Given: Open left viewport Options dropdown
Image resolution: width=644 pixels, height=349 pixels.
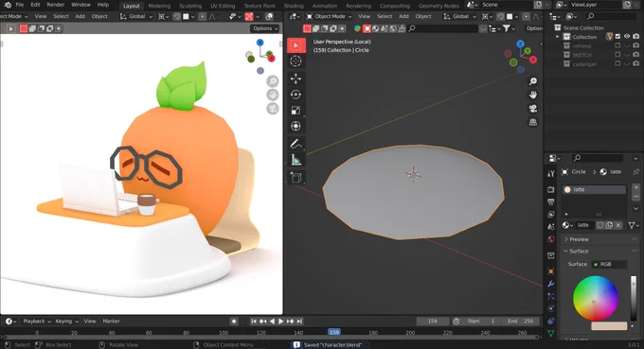Looking at the screenshot, I should coord(265,28).
